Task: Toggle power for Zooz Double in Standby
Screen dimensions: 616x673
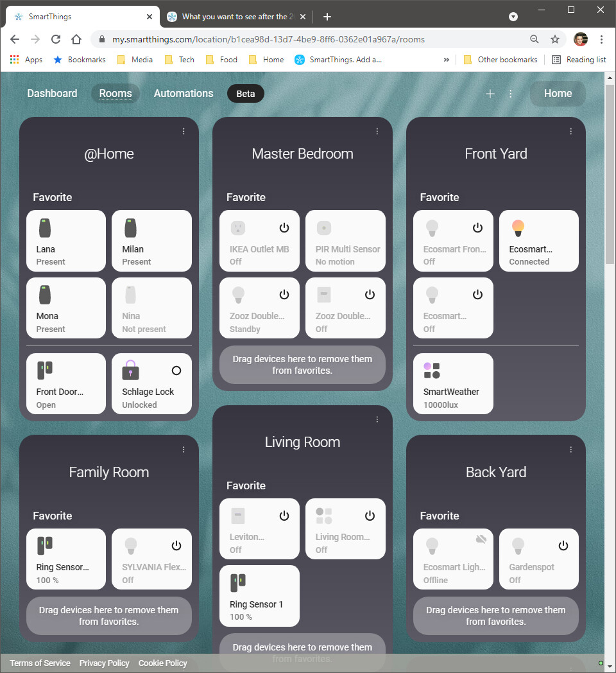Action: point(284,294)
